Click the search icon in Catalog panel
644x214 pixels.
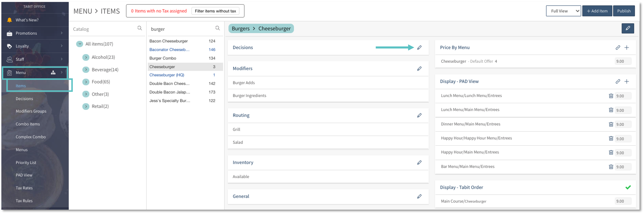(139, 28)
